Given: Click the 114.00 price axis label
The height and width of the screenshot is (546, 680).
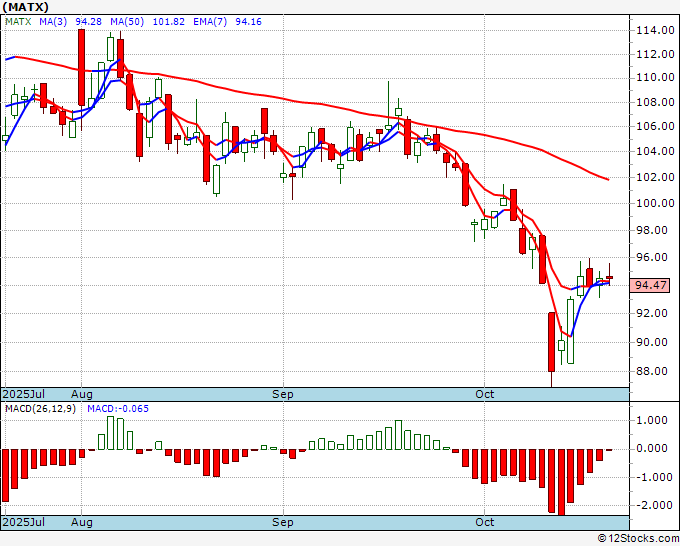Looking at the screenshot, I should coord(655,30).
